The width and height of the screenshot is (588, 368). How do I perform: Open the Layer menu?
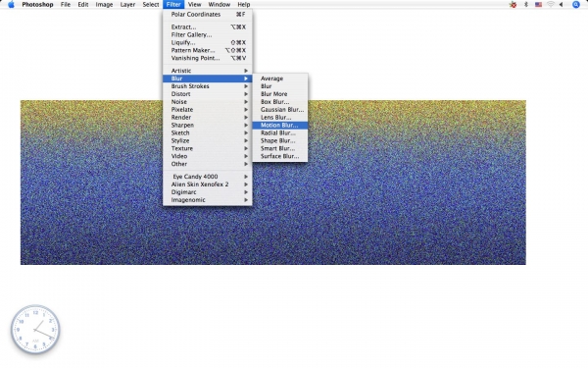(x=127, y=5)
